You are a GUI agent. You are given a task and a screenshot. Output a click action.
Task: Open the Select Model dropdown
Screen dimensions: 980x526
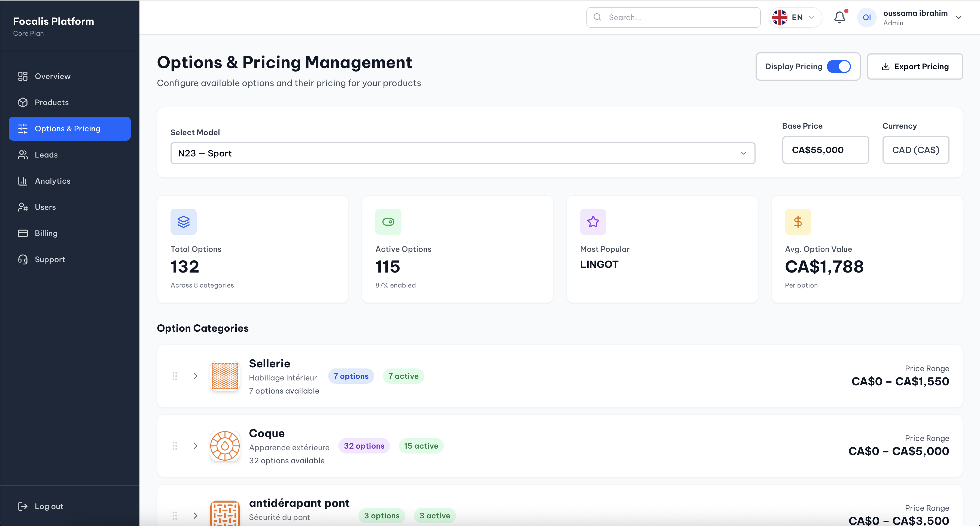pyautogui.click(x=462, y=153)
